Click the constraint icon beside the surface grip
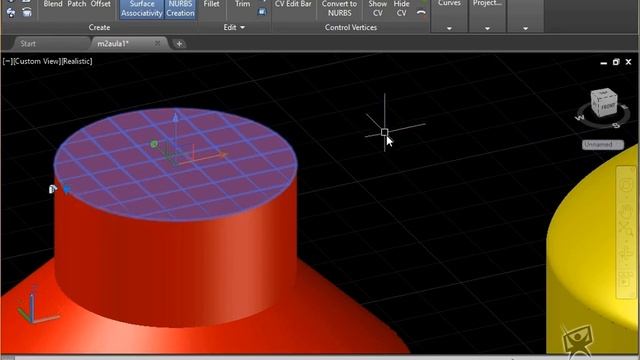640x360 pixels. click(53, 189)
